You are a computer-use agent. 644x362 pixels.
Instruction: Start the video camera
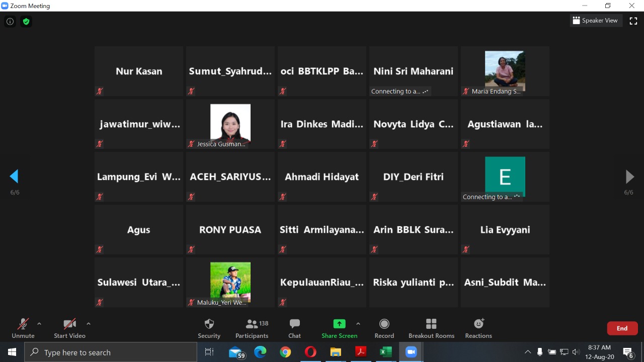[x=69, y=328]
